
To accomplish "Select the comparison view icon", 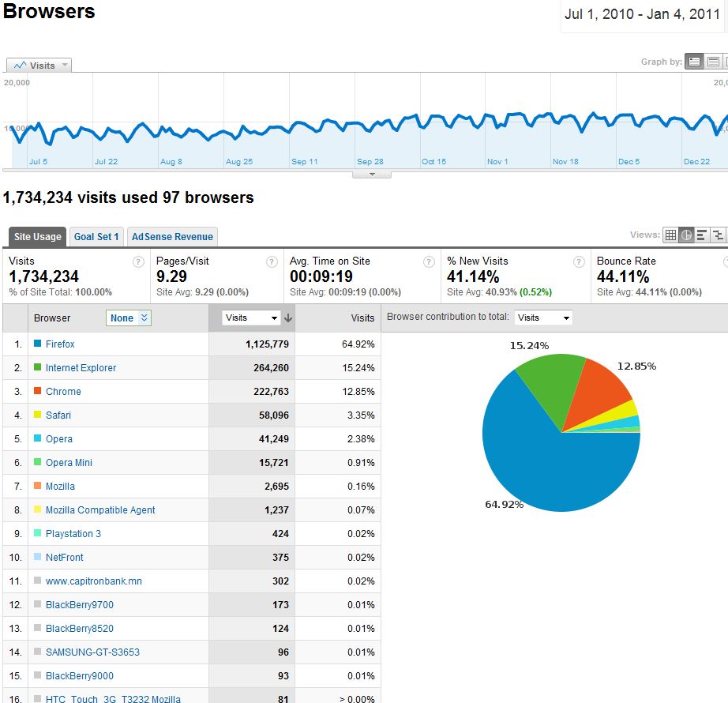I will [718, 235].
